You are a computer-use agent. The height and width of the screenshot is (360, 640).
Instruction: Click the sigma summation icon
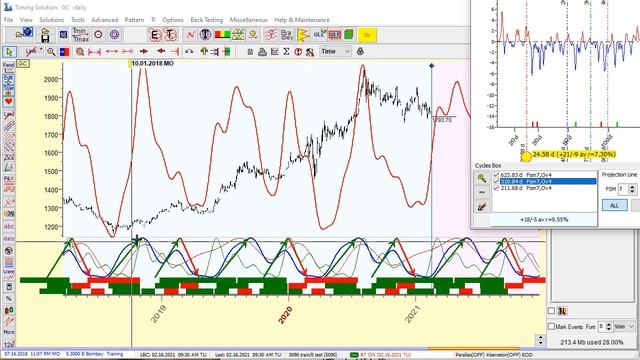(286, 51)
